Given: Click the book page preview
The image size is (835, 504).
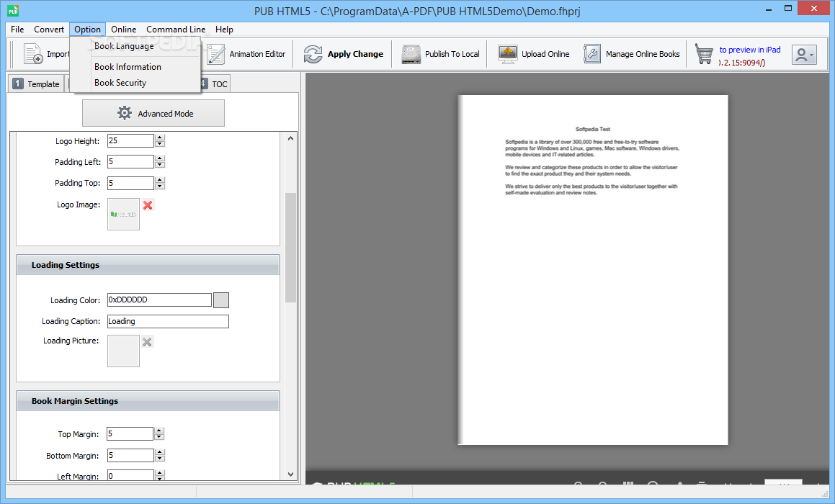Looking at the screenshot, I should click(x=593, y=270).
